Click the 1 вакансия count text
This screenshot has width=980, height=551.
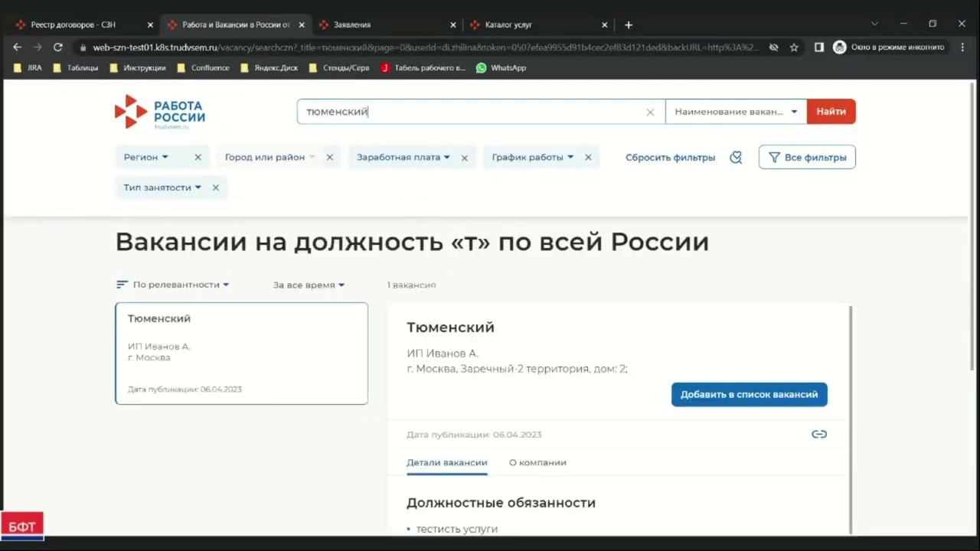[x=411, y=285]
